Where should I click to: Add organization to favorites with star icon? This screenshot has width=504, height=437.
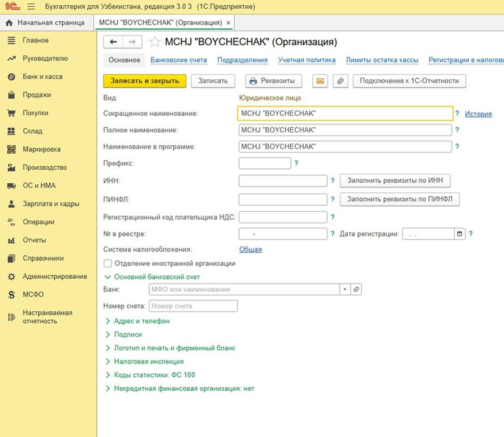pyautogui.click(x=155, y=42)
